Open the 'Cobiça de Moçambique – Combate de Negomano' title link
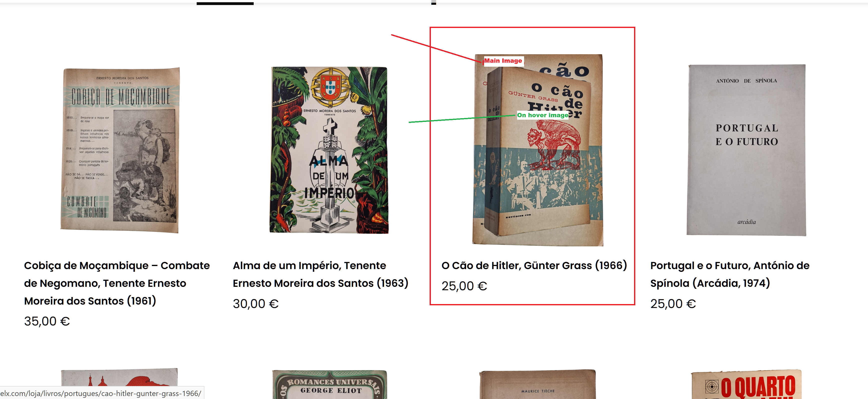Image resolution: width=868 pixels, height=399 pixels. click(117, 283)
